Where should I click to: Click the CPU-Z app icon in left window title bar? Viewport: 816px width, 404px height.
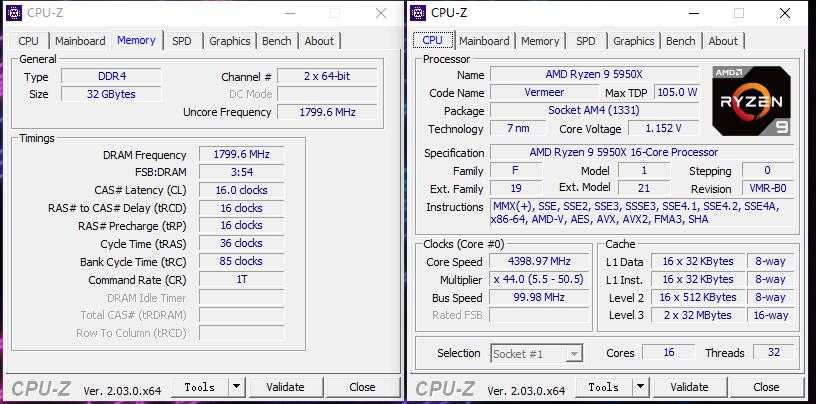click(14, 13)
